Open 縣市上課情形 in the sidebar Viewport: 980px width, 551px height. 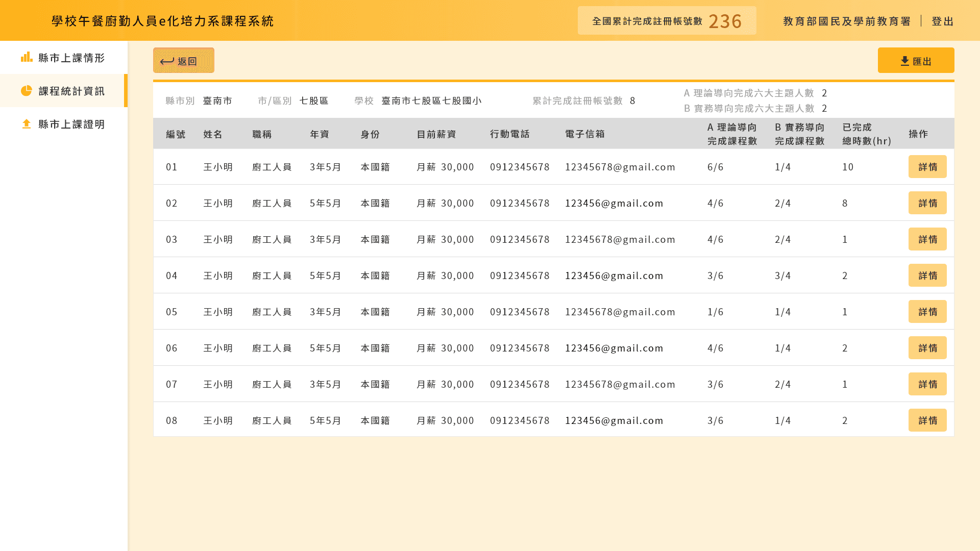coord(64,58)
